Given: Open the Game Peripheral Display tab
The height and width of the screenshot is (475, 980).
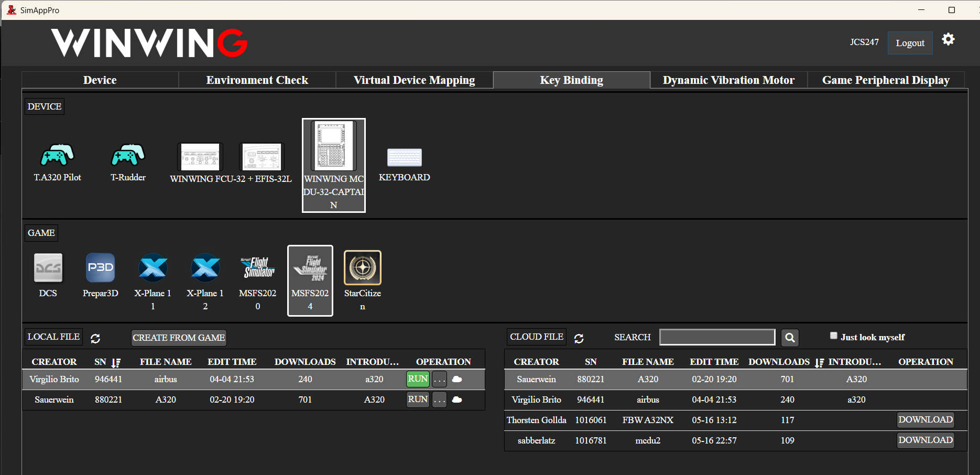Looking at the screenshot, I should click(x=886, y=80).
